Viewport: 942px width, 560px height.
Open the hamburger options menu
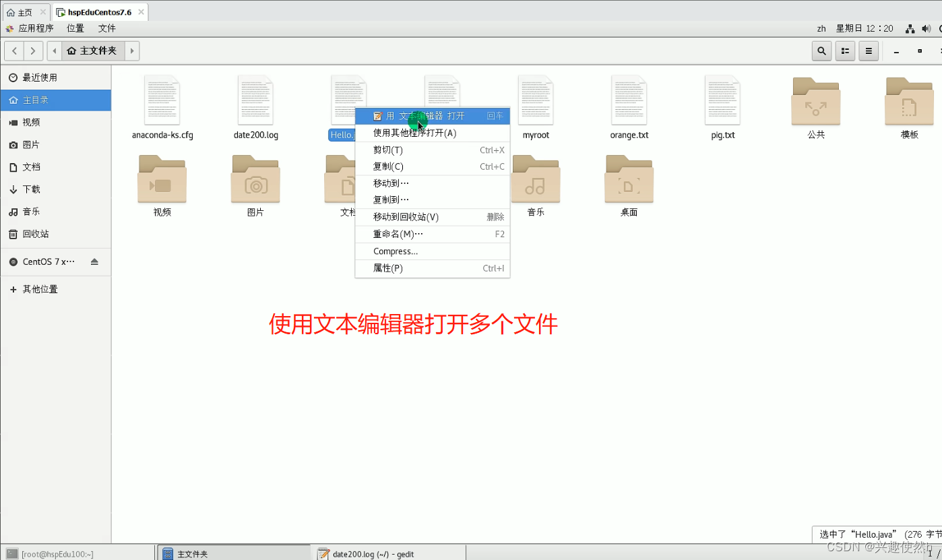click(869, 51)
